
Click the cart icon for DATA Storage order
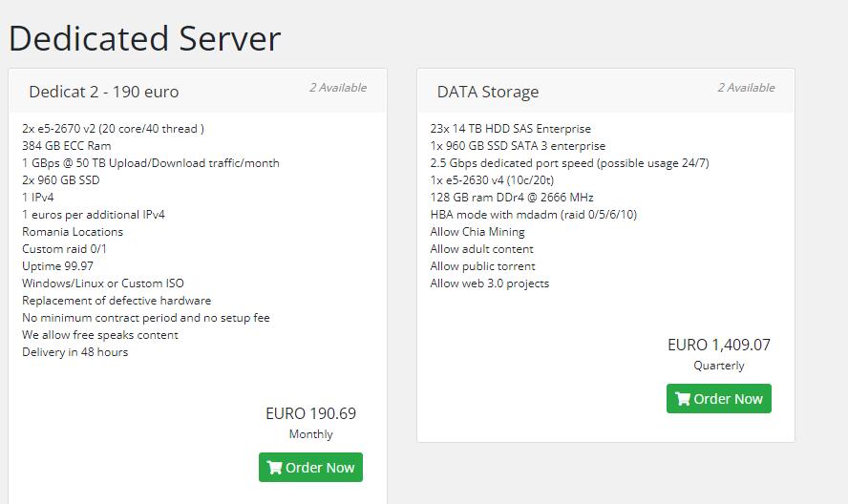point(683,399)
